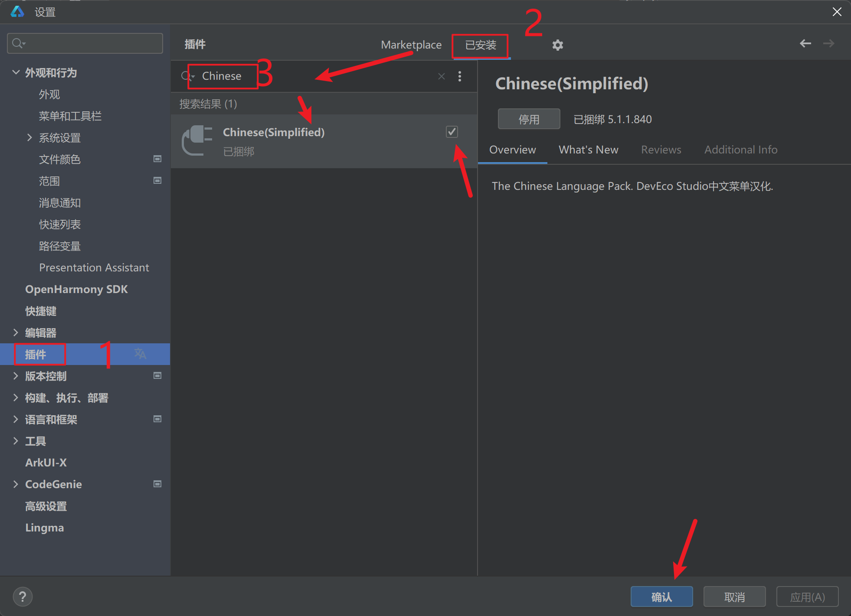Click the 取消 cancel button

coord(734,597)
